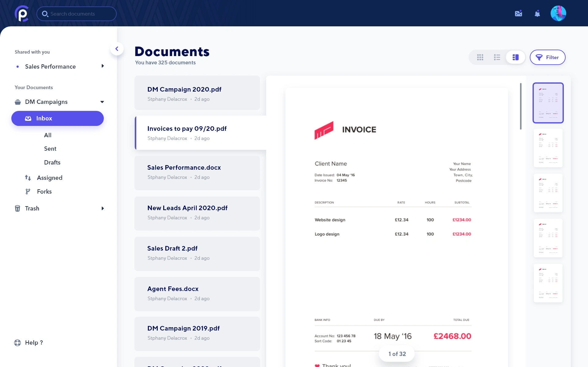
Task: Expand the Trash folder arrow
Action: (x=103, y=208)
